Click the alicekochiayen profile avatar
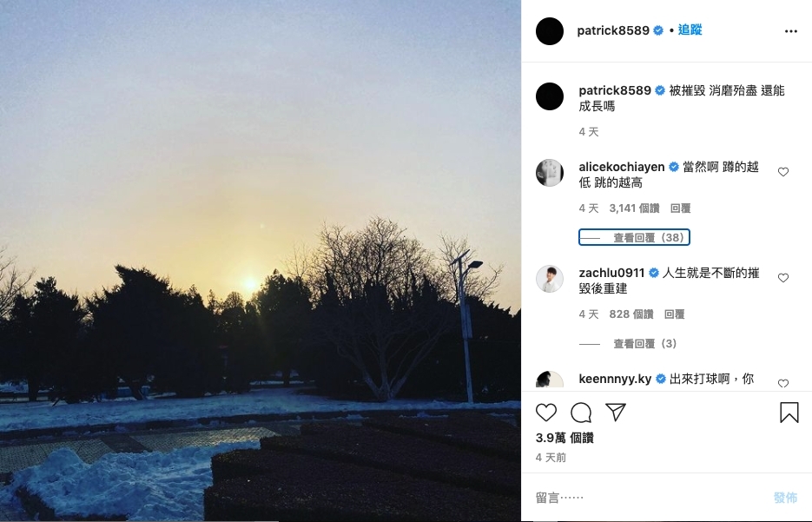This screenshot has height=522, width=812. coord(550,173)
